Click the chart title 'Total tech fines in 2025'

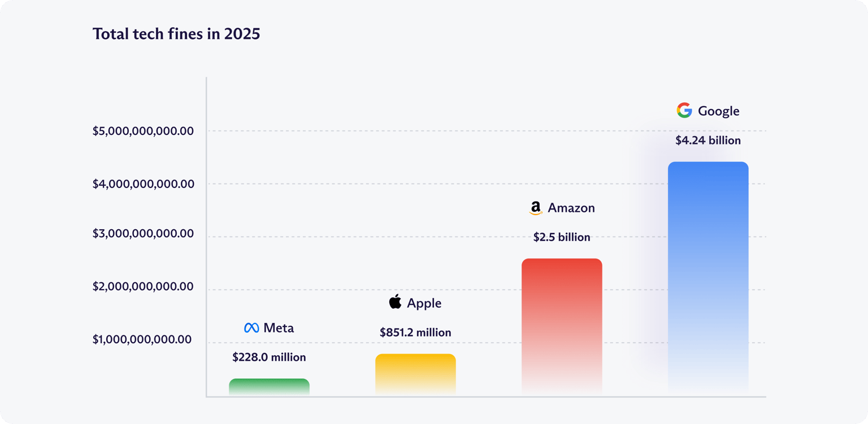[x=176, y=34]
